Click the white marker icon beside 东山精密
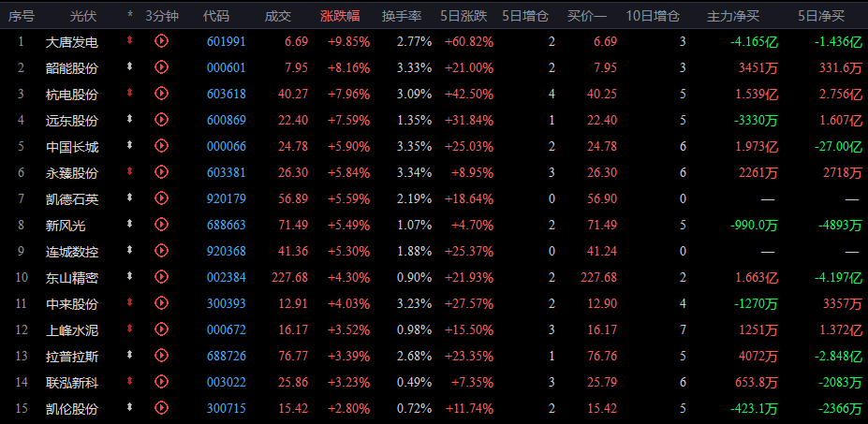The height and width of the screenshot is (424, 868). click(x=129, y=276)
